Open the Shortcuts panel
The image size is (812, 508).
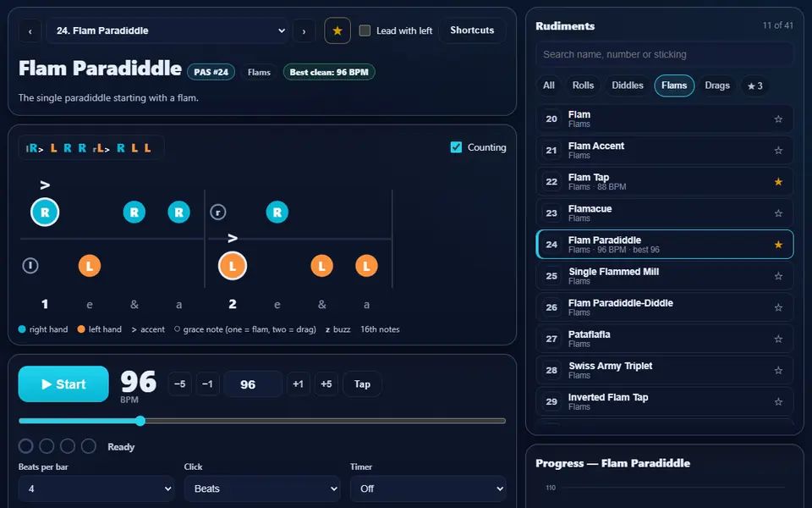[472, 30]
